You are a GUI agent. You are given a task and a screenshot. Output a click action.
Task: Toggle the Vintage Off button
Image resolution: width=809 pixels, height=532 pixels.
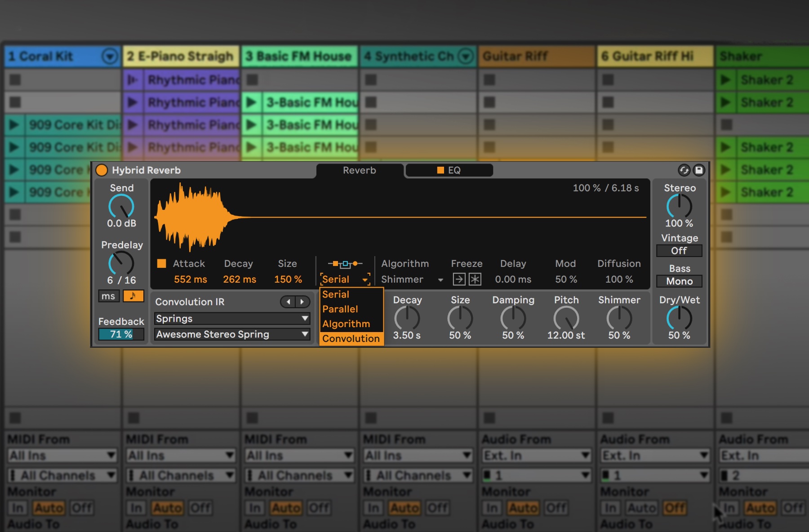(679, 251)
